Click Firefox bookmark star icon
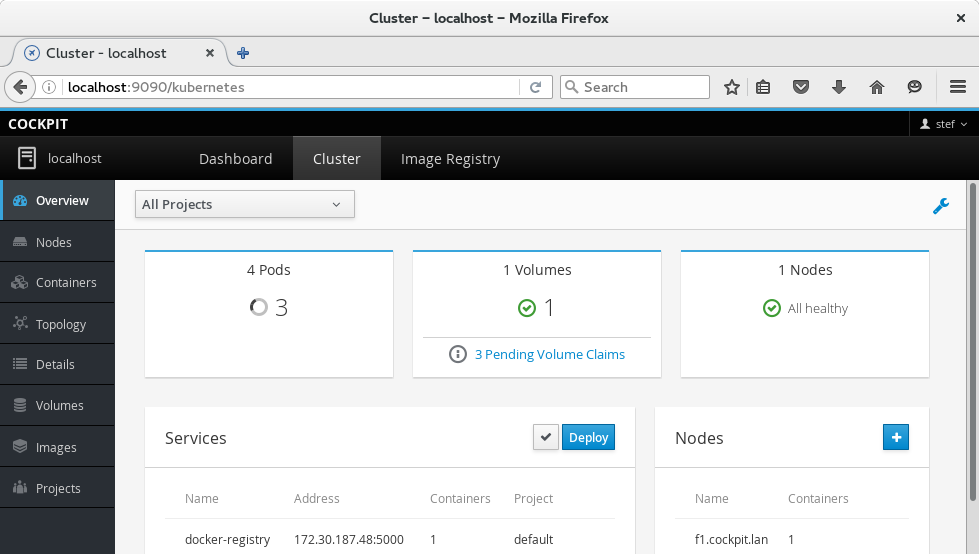The width and height of the screenshot is (979, 554). click(x=731, y=87)
